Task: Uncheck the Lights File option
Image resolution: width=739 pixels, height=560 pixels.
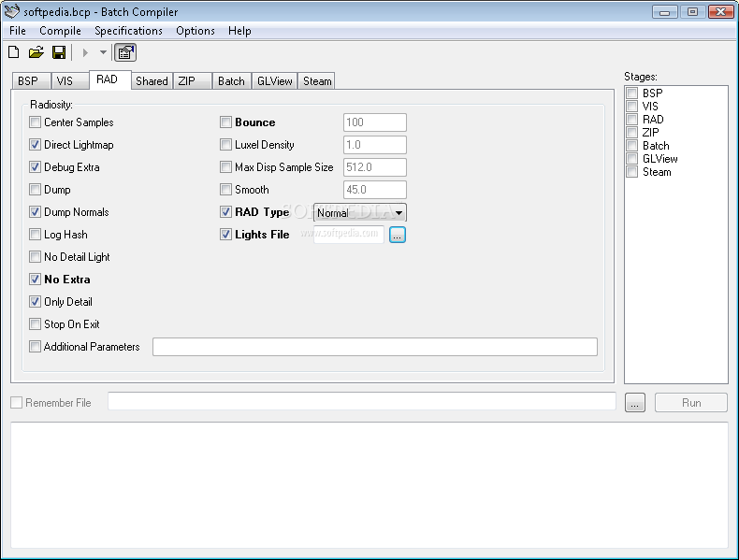Action: (225, 235)
